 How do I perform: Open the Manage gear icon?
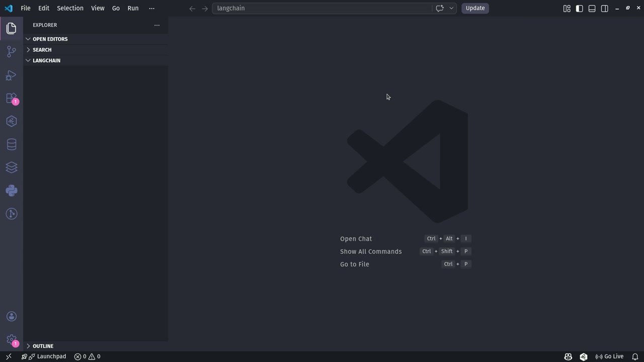[x=11, y=339]
